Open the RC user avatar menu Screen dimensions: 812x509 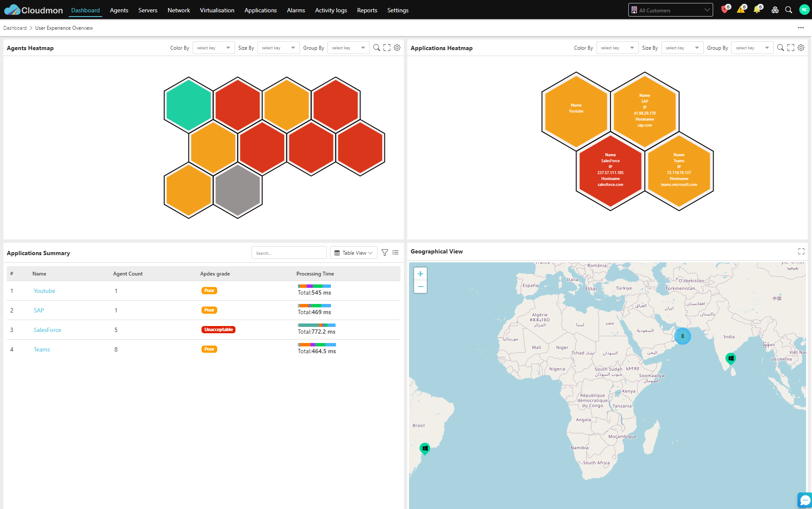tap(804, 10)
